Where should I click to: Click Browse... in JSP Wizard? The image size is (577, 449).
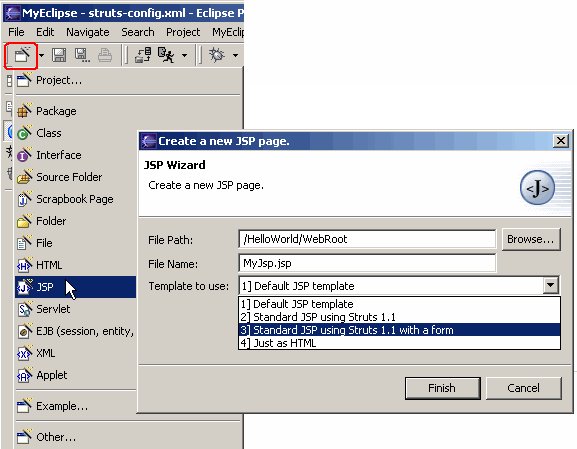(531, 240)
